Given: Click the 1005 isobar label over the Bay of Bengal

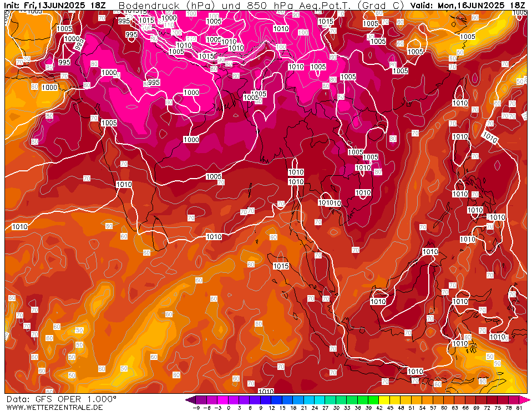Looking at the screenshot, I should pyautogui.click(x=214, y=176).
